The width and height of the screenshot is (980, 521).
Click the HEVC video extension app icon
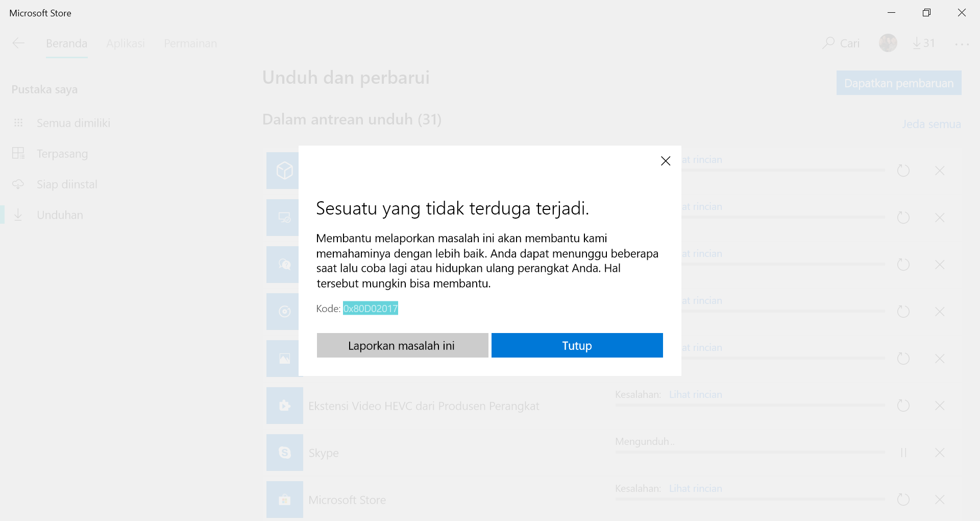[285, 406]
